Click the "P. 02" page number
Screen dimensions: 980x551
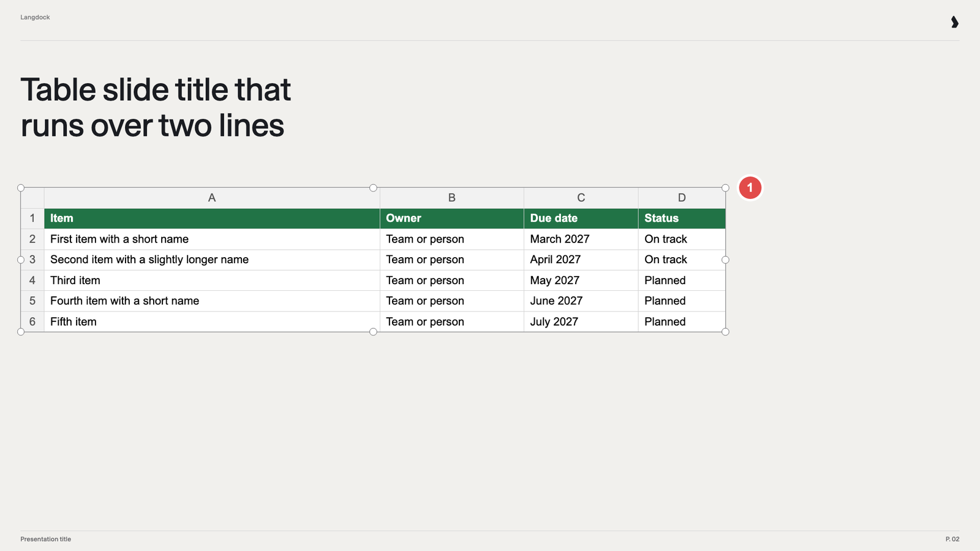[952, 539]
